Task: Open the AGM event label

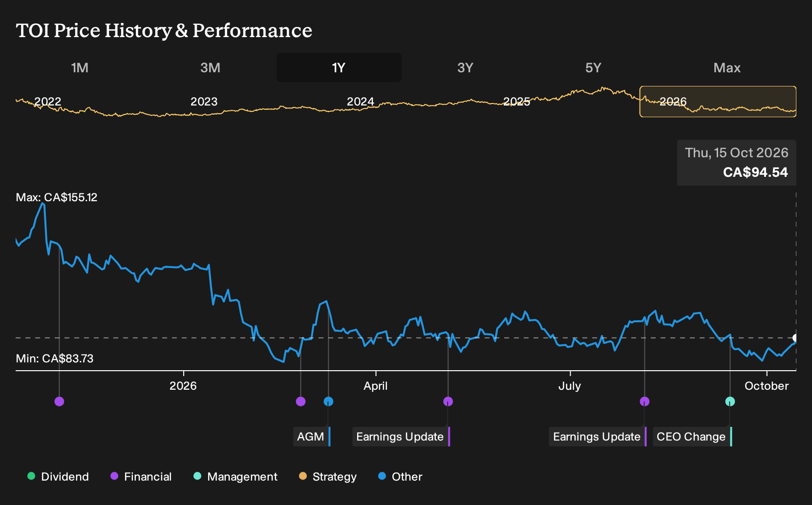Action: pos(312,437)
